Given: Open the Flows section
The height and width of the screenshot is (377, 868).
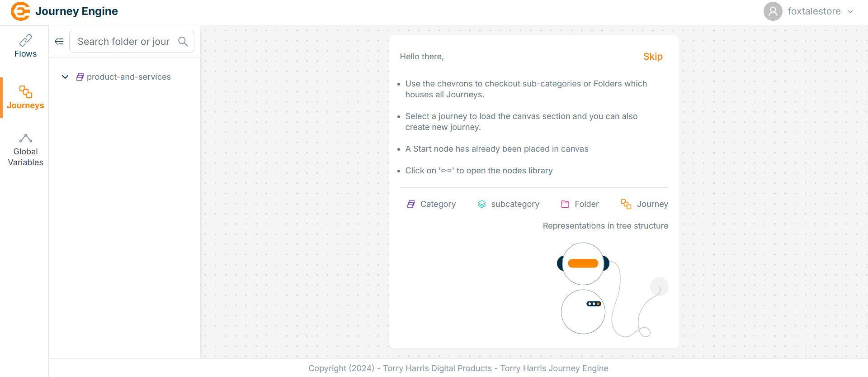Looking at the screenshot, I should pos(25,46).
